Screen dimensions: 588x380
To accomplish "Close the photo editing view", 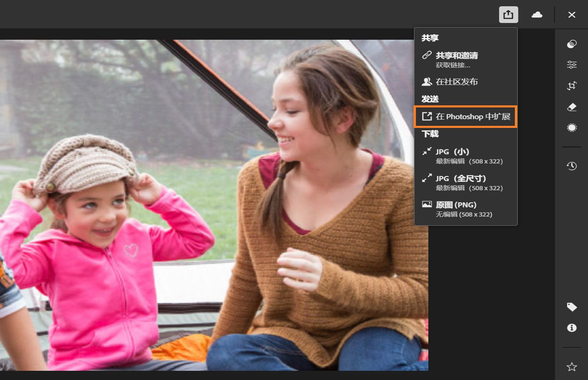I will (572, 15).
